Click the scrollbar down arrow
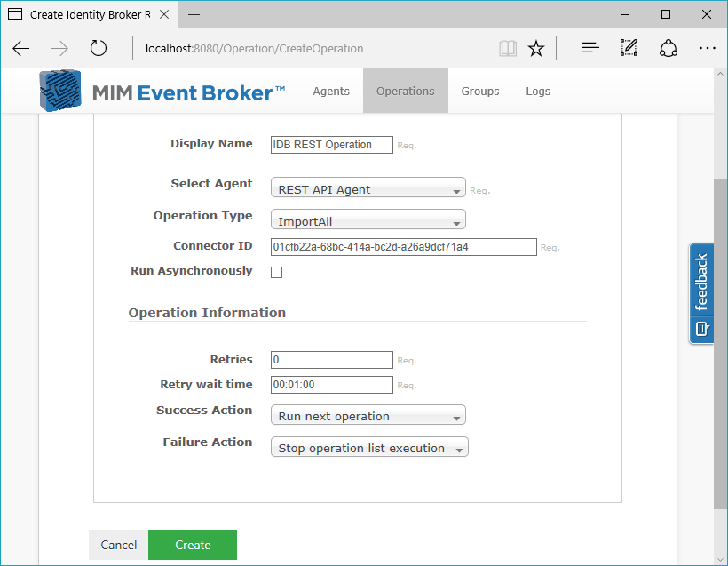The width and height of the screenshot is (728, 566). click(x=721, y=559)
